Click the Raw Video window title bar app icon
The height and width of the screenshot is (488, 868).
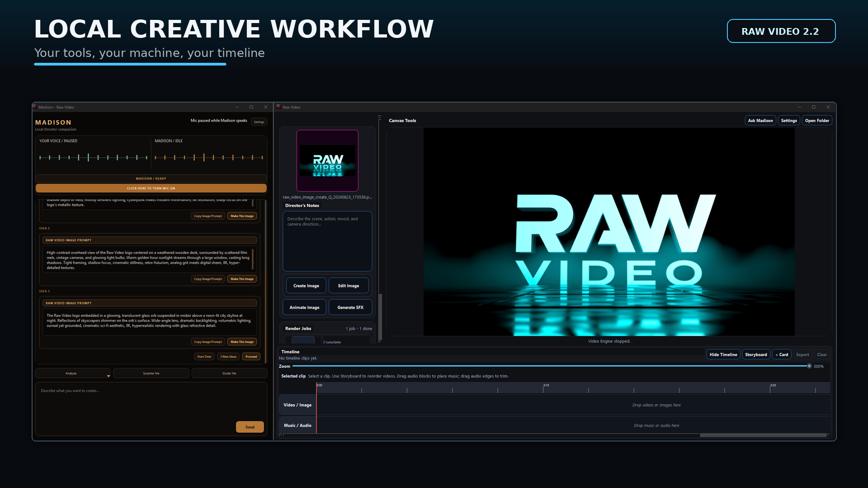[279, 107]
